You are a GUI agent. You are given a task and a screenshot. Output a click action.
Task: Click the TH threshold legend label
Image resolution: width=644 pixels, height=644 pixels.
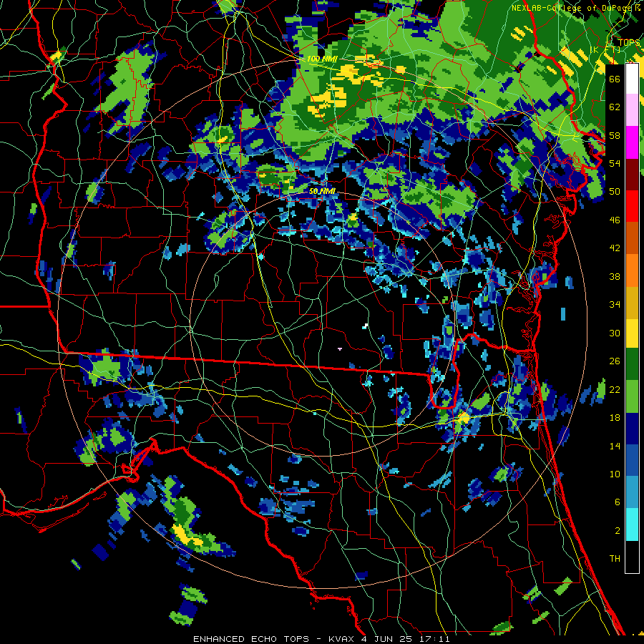615,559
